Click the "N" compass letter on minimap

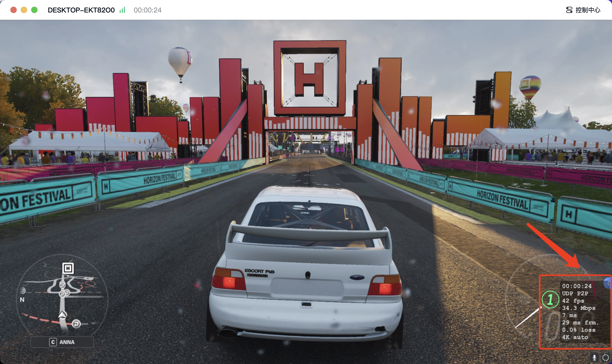point(22,300)
